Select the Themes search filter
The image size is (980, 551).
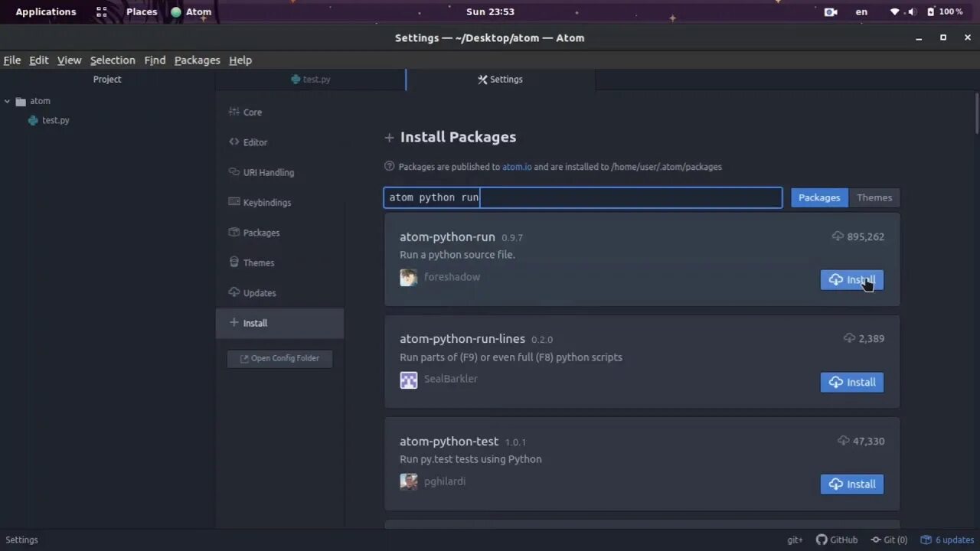(x=874, y=197)
